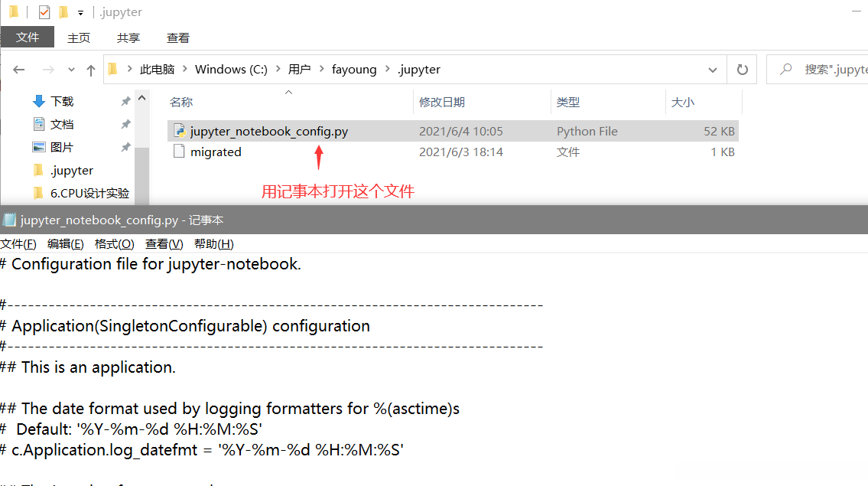
Task: Expand the recent locations dropdown arrow
Action: pos(72,70)
